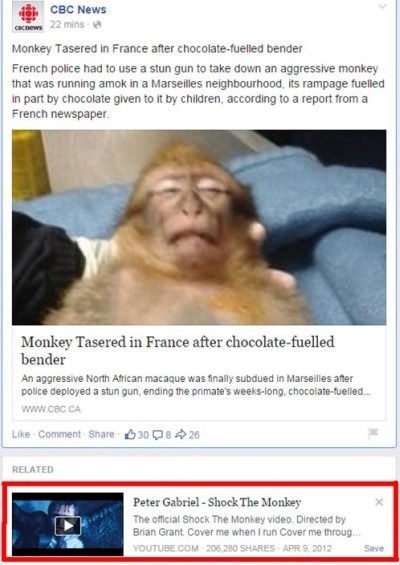Save the related YouTube video

(374, 548)
